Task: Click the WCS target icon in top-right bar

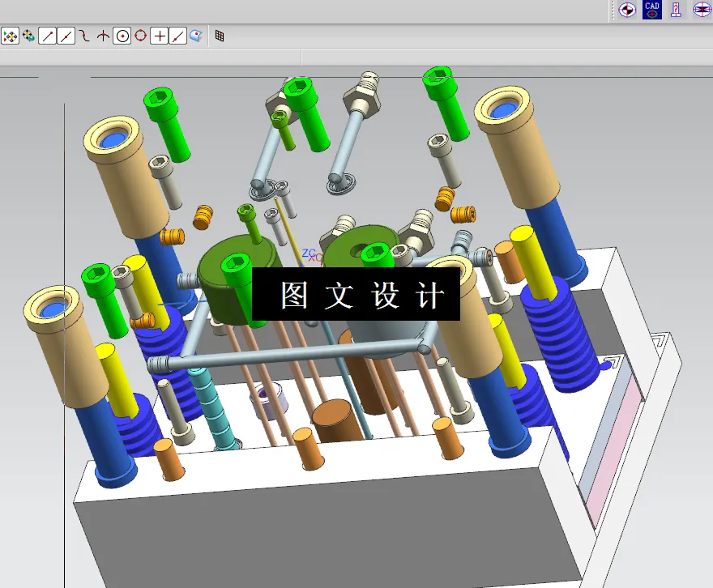Action: point(626,10)
